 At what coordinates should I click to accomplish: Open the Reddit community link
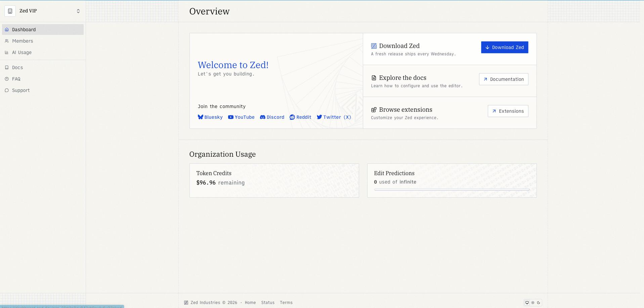tap(300, 117)
